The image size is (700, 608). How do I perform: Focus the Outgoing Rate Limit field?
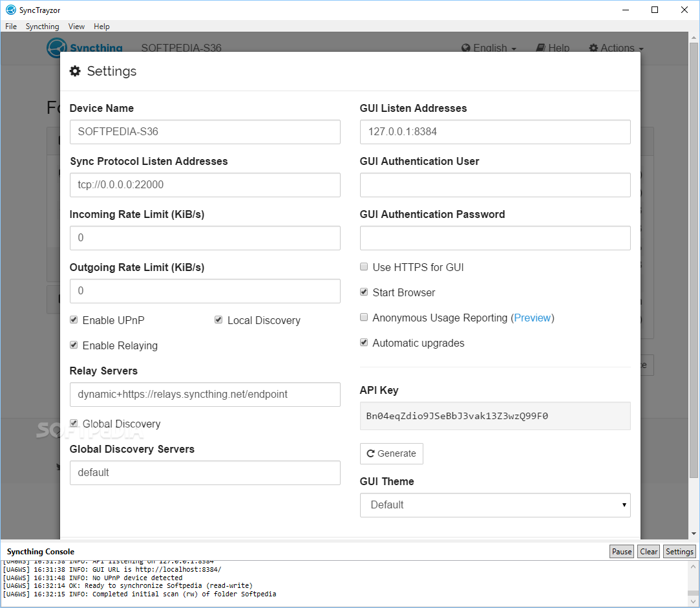(x=205, y=291)
